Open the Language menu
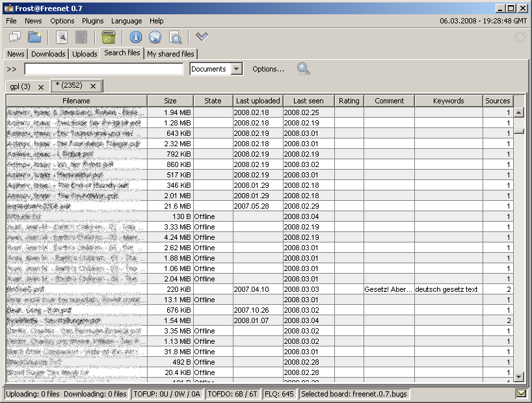Viewport: 532px width, 403px height. [x=127, y=21]
